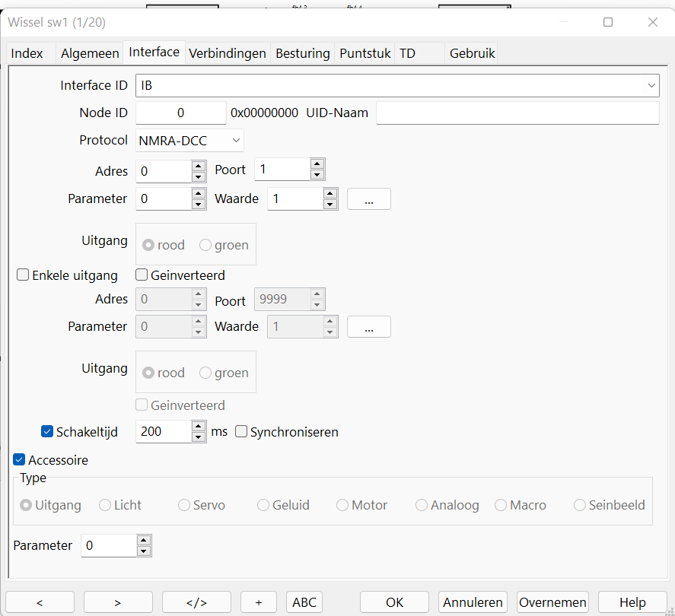Open the Interface ID dropdown
Screen dimensions: 675x616
pyautogui.click(x=651, y=86)
